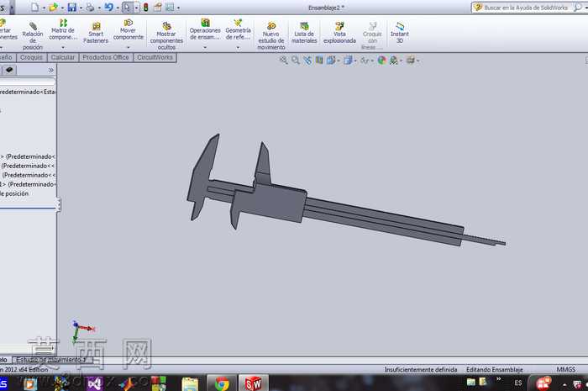This screenshot has height=391, width=588.
Task: Click the Undo arrow icon
Action: pyautogui.click(x=108, y=7)
